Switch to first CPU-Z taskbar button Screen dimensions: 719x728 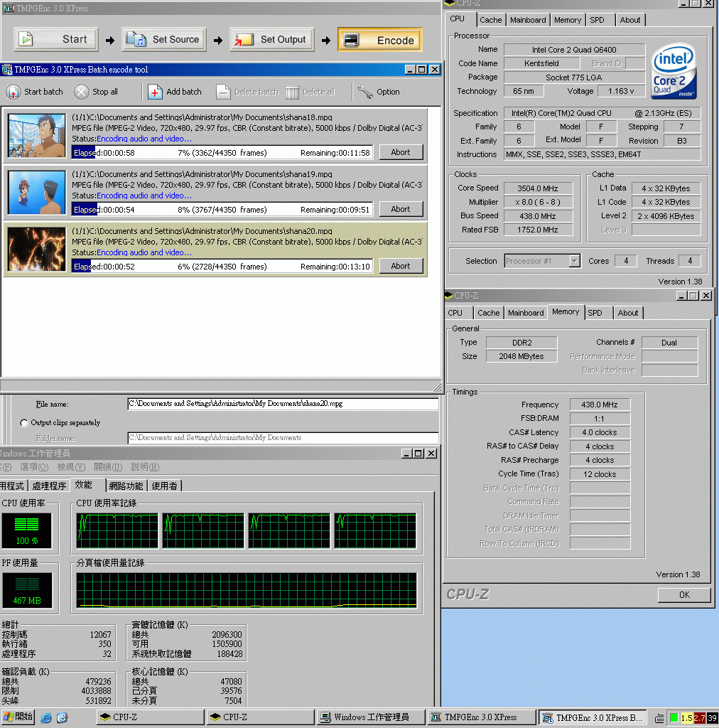(151, 717)
